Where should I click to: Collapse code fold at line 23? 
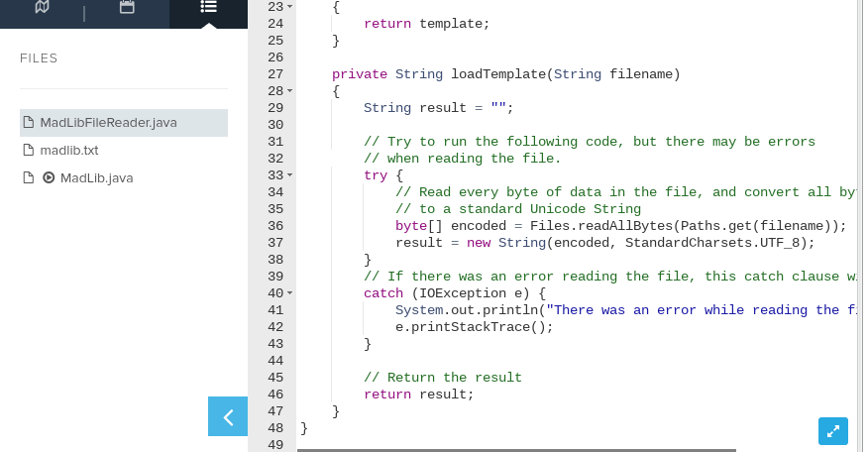coord(289,7)
